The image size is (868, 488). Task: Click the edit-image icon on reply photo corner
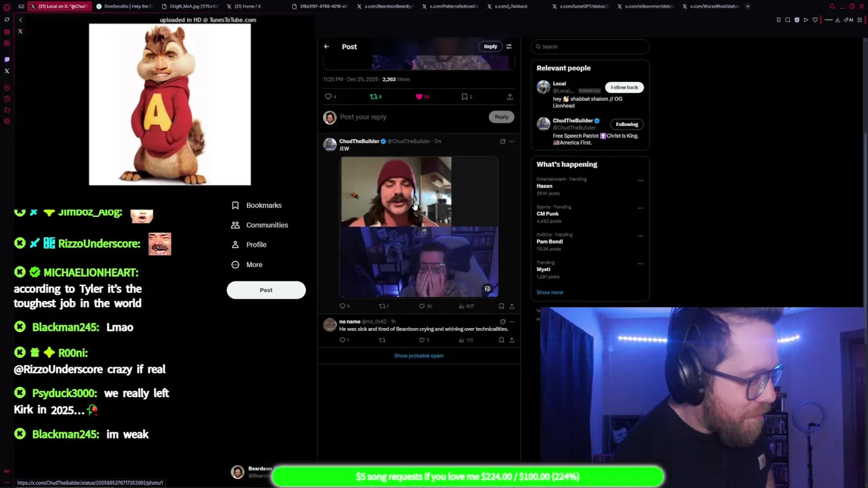[x=487, y=289]
